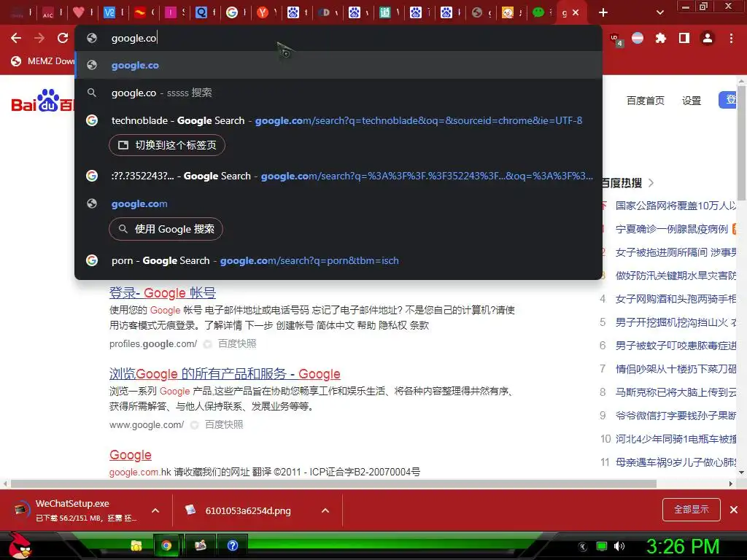Click the volume speaker tray icon
Screen dimensions: 747x560
click(x=619, y=547)
